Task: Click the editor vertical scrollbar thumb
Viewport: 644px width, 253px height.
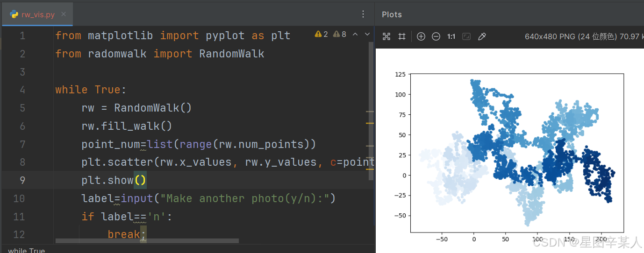Action: tap(372, 111)
